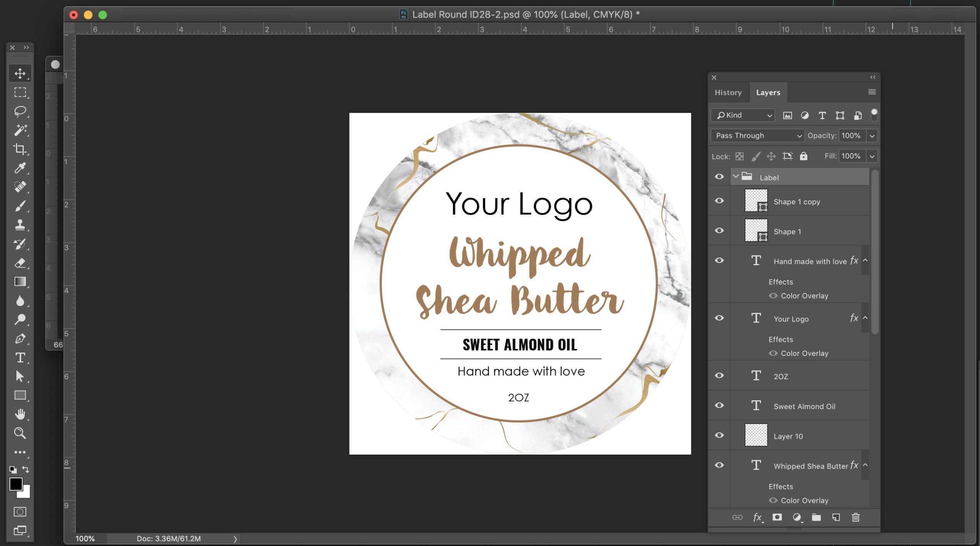Collapse effects of Hand made with love layer
980x546 pixels.
[865, 261]
